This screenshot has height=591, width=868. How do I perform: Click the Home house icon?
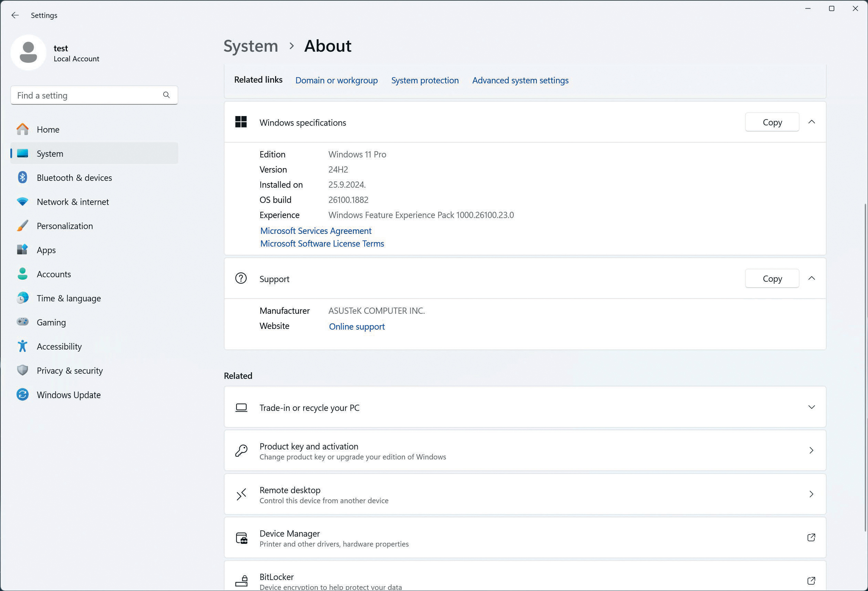[22, 129]
